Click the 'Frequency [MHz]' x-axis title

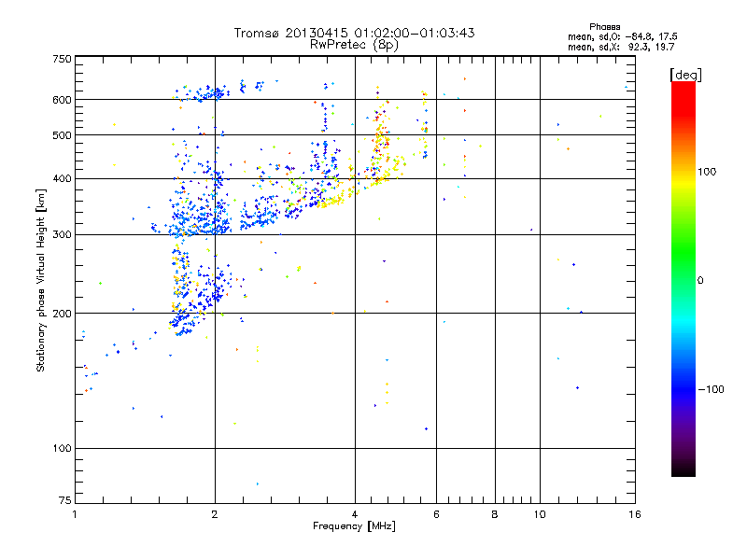pos(354,526)
